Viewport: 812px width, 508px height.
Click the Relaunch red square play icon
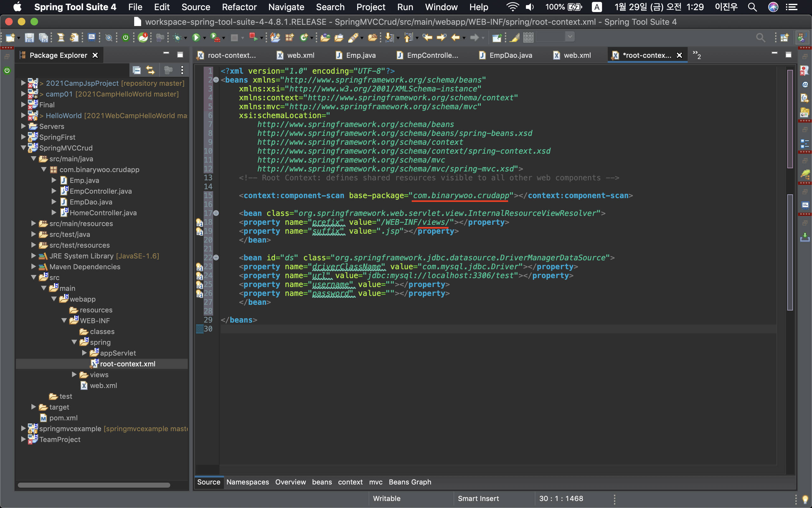(x=253, y=37)
